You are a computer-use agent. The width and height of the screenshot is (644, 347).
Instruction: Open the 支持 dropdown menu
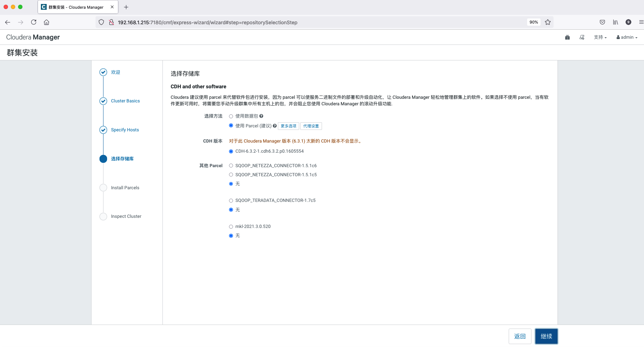(600, 37)
